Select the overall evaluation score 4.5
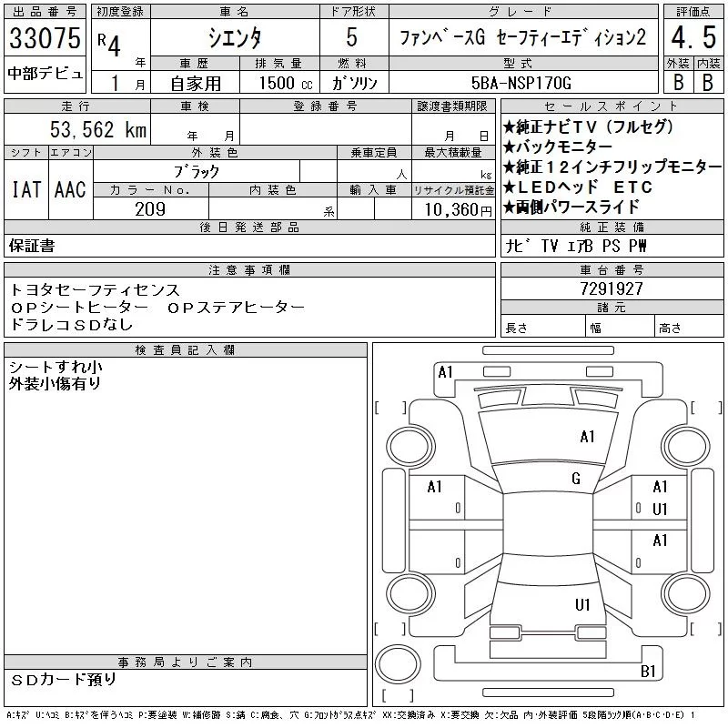 click(x=693, y=37)
